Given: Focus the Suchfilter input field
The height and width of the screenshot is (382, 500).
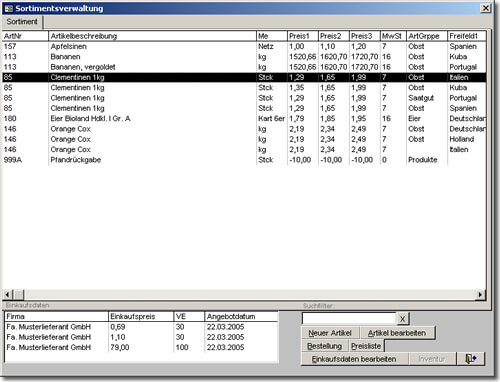Looking at the screenshot, I should point(349,319).
